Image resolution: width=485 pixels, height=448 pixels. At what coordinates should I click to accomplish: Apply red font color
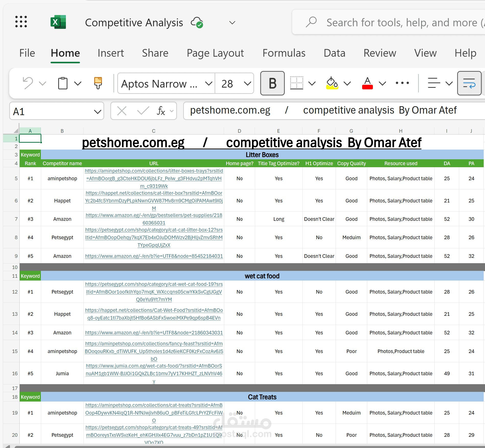(x=368, y=83)
